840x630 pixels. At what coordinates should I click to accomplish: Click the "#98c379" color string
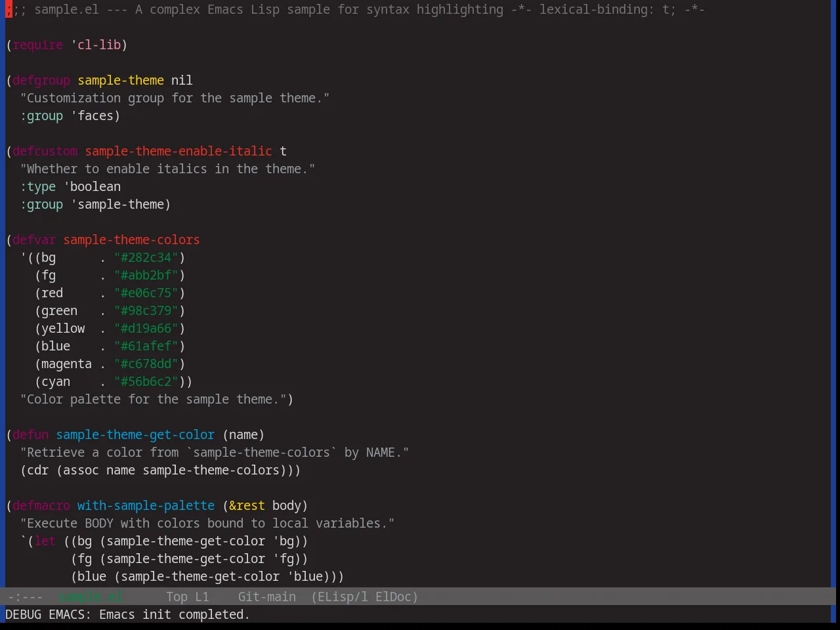(x=146, y=310)
